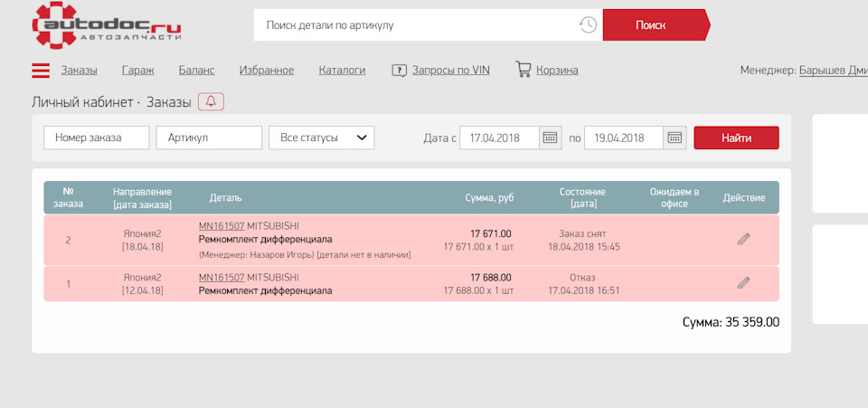The height and width of the screenshot is (408, 868).
Task: Click the Артикул filter field
Action: [209, 138]
